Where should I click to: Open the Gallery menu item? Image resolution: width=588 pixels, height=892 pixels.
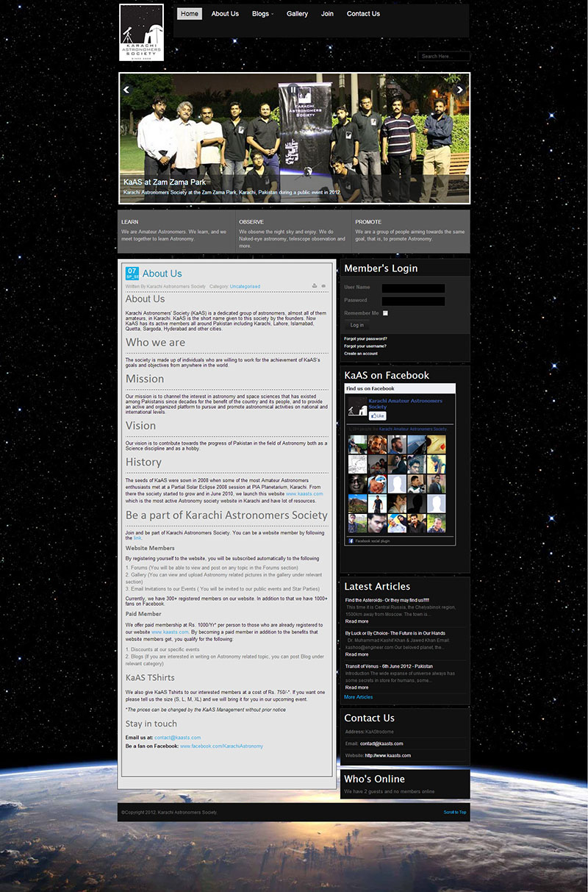point(297,14)
